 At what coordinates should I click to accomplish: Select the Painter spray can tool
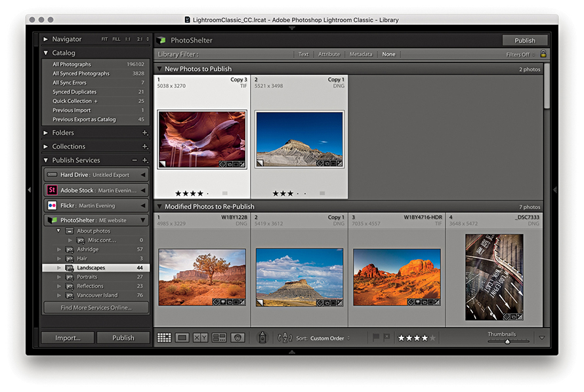coord(262,338)
